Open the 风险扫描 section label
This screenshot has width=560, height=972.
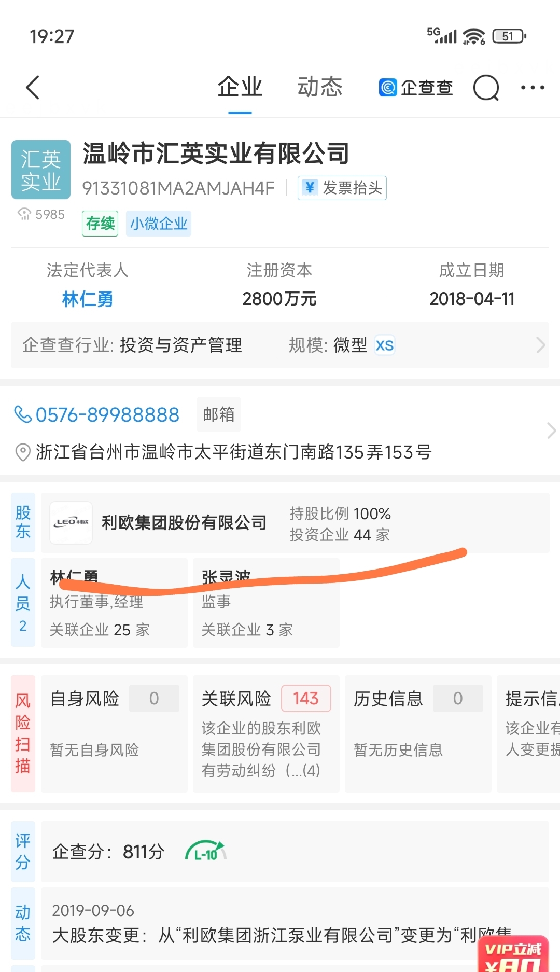pyautogui.click(x=23, y=733)
